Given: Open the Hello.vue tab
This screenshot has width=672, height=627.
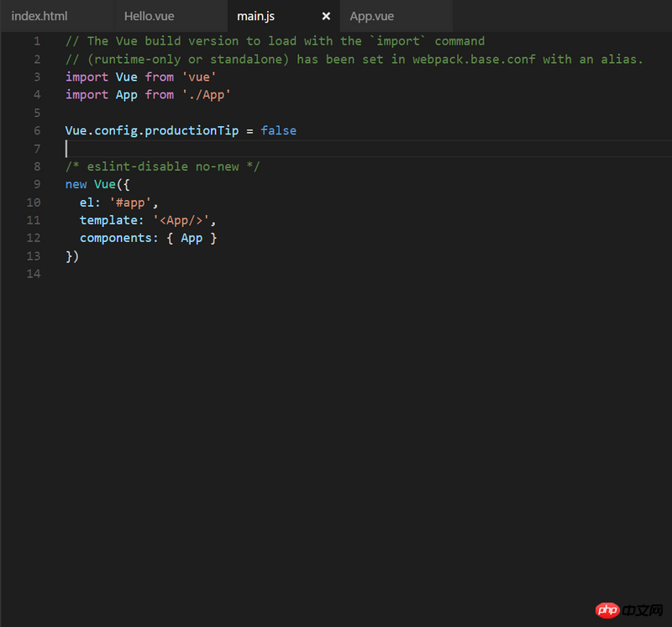Looking at the screenshot, I should pos(149,16).
